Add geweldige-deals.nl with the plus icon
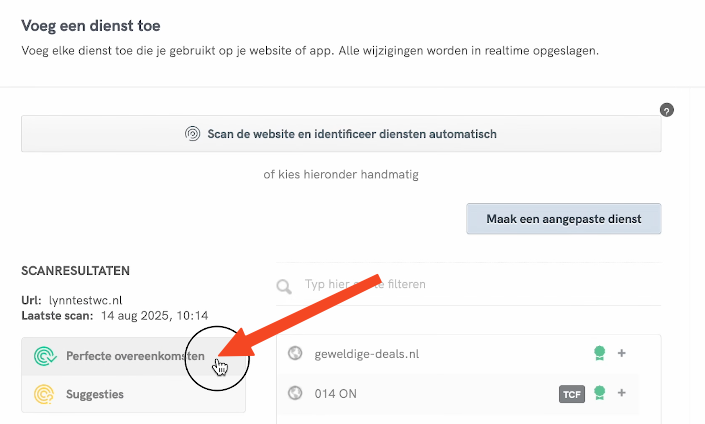The width and height of the screenshot is (705, 424). tap(622, 353)
